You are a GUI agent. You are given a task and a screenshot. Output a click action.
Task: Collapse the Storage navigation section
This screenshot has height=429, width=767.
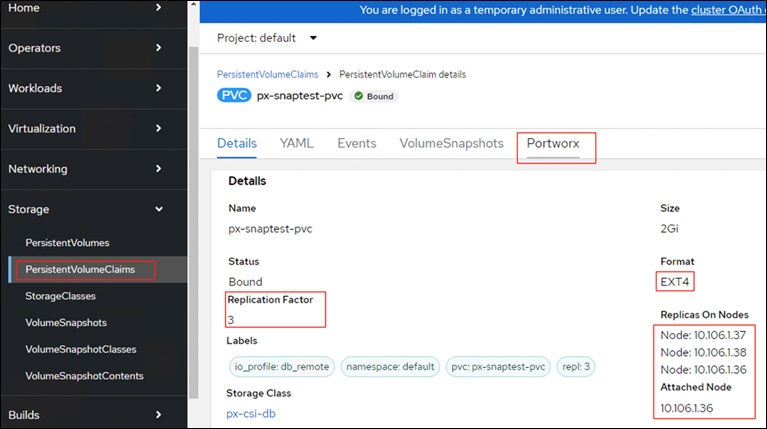coord(93,209)
